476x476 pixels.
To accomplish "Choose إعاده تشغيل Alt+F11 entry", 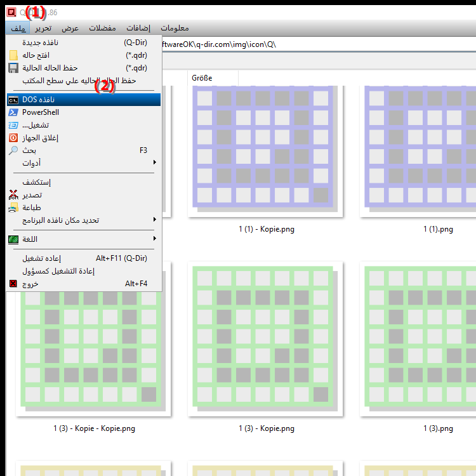I will coord(84,258).
